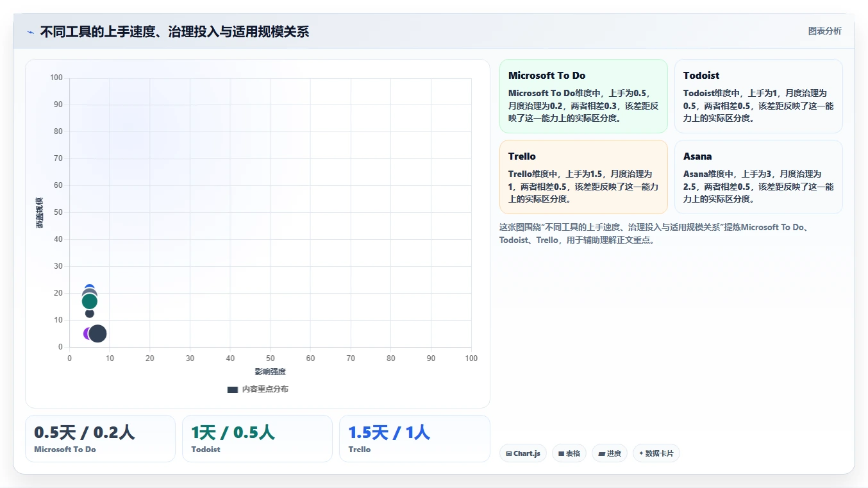868x488 pixels.
Task: Open the Microsoft To Do info card
Action: coord(583,96)
